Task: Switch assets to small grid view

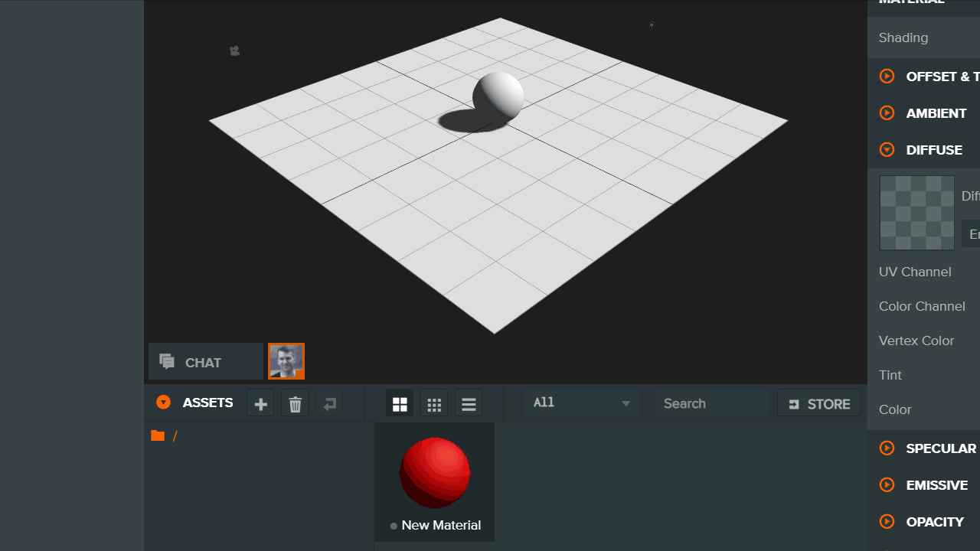Action: coord(434,404)
